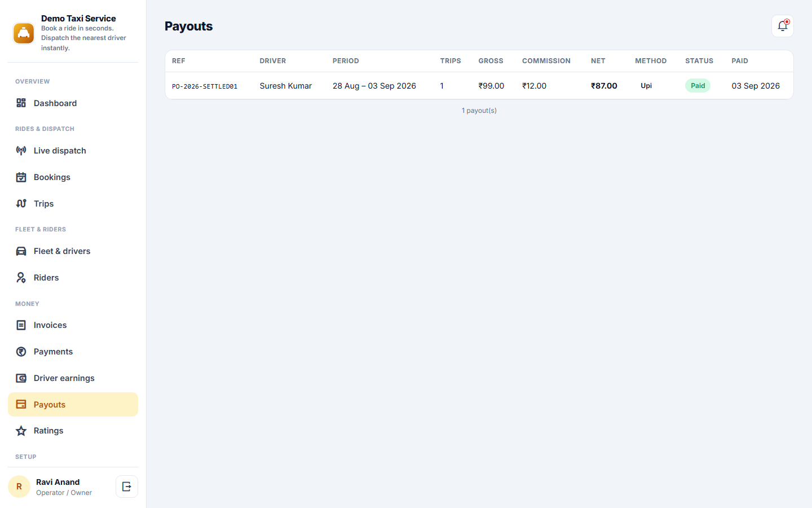Click the Live dispatch antenna icon
812x508 pixels.
point(21,150)
